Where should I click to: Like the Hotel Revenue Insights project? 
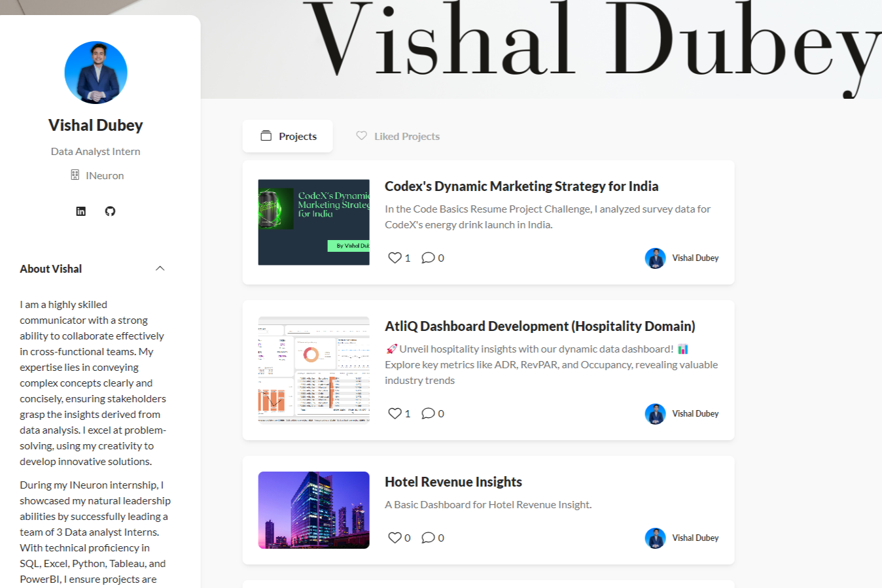[395, 538]
